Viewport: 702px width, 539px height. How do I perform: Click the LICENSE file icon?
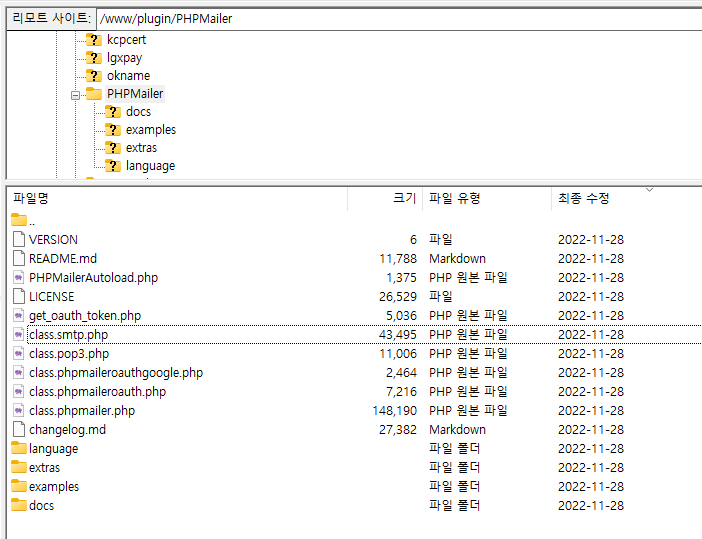(19, 296)
